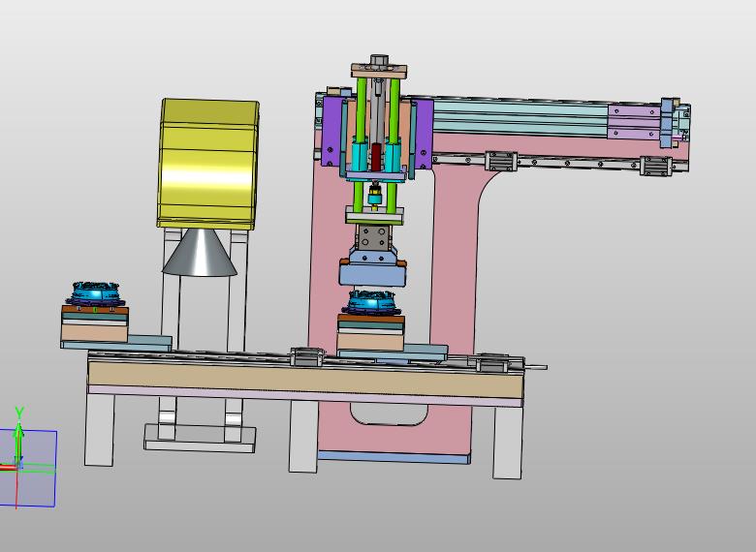
Task: Pick the gray cone funnel under the hopper
Action: 199,253
